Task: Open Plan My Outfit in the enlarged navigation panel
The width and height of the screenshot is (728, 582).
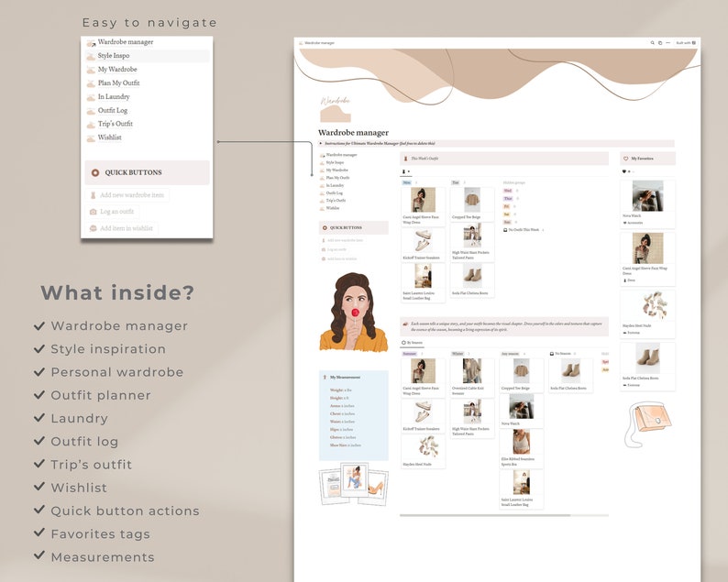Action: (x=119, y=83)
